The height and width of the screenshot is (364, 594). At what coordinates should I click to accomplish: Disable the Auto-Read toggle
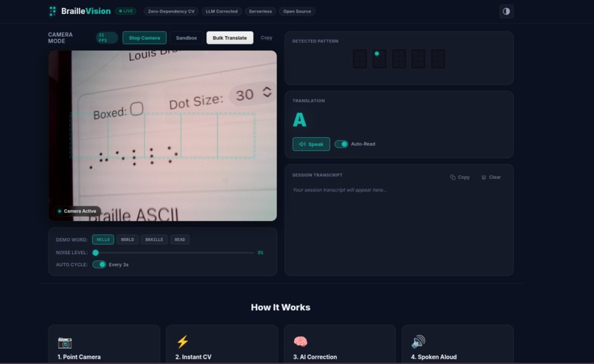point(341,144)
